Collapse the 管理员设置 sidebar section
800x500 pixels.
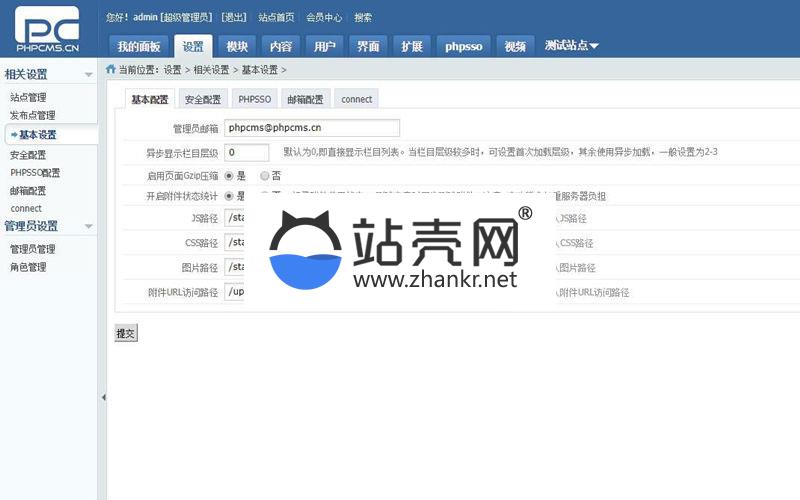pyautogui.click(x=88, y=226)
